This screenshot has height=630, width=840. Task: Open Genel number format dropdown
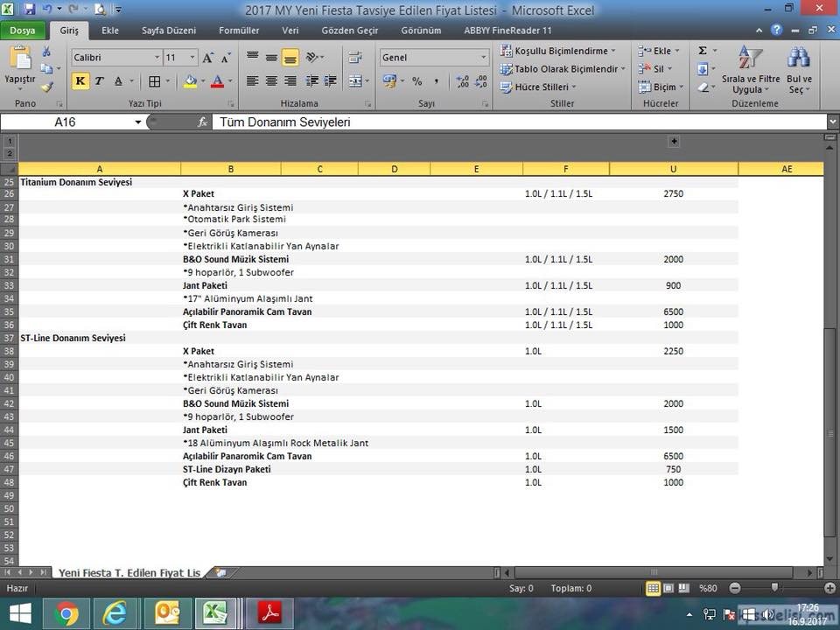[483, 58]
